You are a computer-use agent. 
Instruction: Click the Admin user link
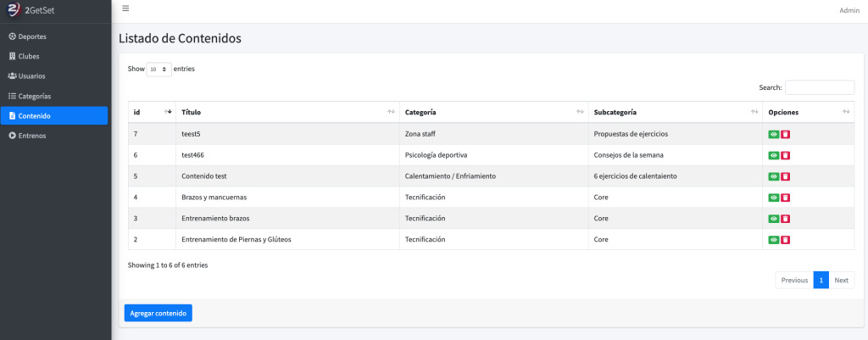(x=849, y=10)
